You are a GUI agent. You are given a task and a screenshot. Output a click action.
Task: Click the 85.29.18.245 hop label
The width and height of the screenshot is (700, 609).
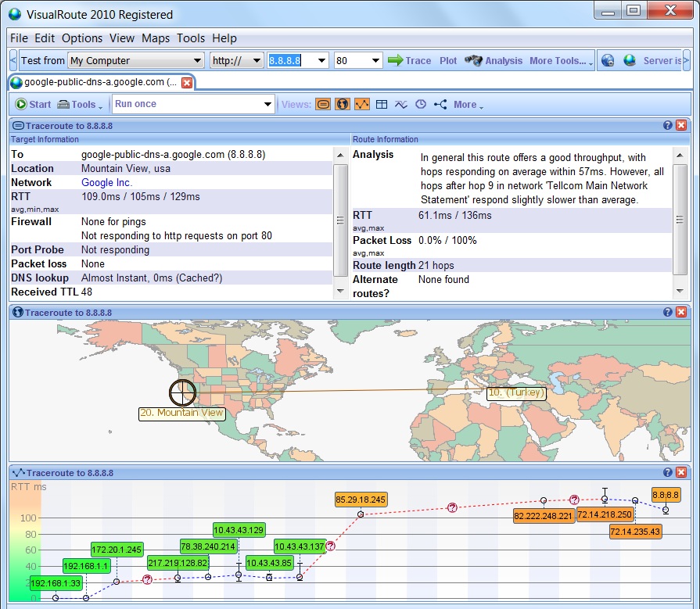click(x=361, y=500)
